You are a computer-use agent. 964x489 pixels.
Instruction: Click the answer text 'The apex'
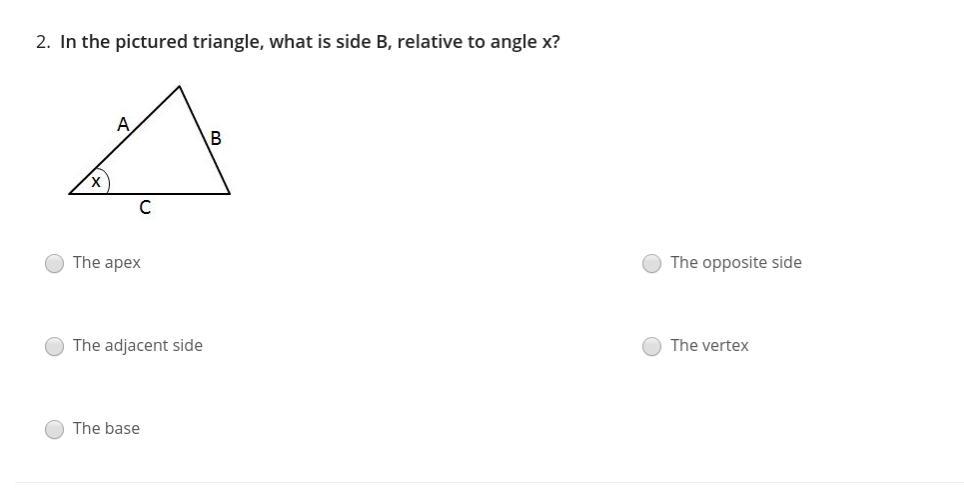[107, 263]
